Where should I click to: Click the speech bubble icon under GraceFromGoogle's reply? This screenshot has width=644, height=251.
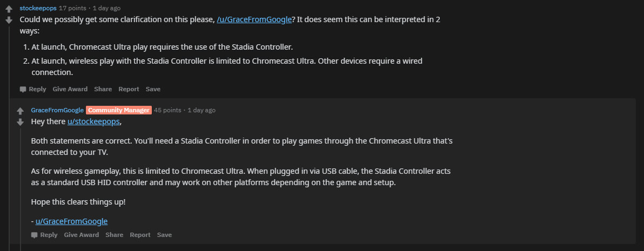coord(35,235)
